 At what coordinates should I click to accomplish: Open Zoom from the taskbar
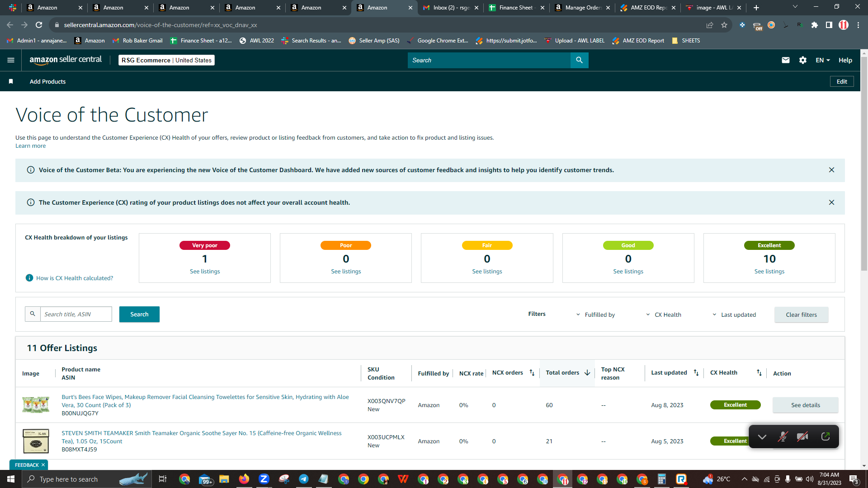coord(264,479)
